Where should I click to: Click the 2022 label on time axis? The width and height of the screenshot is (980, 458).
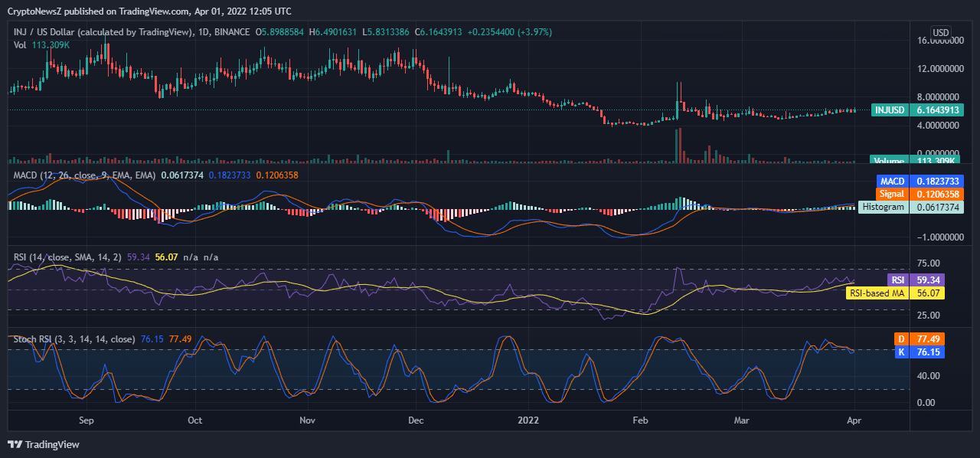[528, 420]
